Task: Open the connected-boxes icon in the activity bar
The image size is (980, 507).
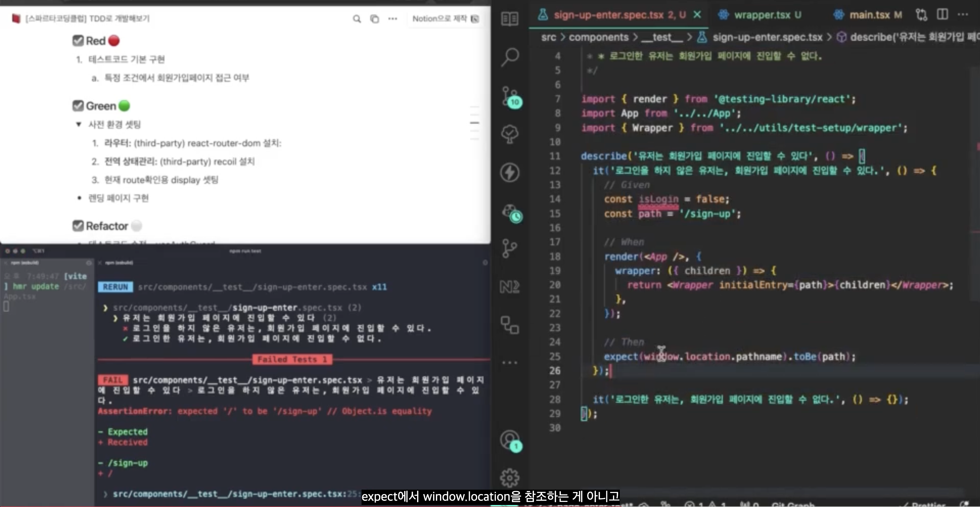Action: (x=510, y=325)
